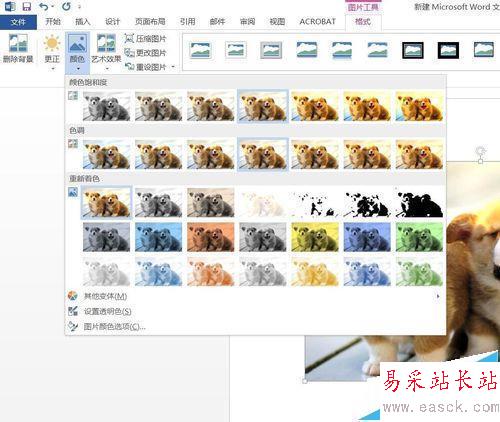Switch to the 开始 tab
Image resolution: width=500 pixels, height=422 pixels.
53,22
